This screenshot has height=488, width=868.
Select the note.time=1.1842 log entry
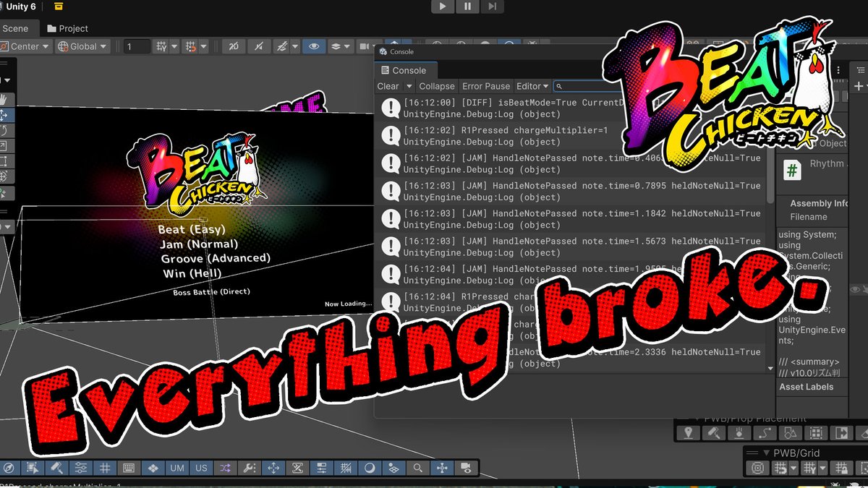[570, 219]
